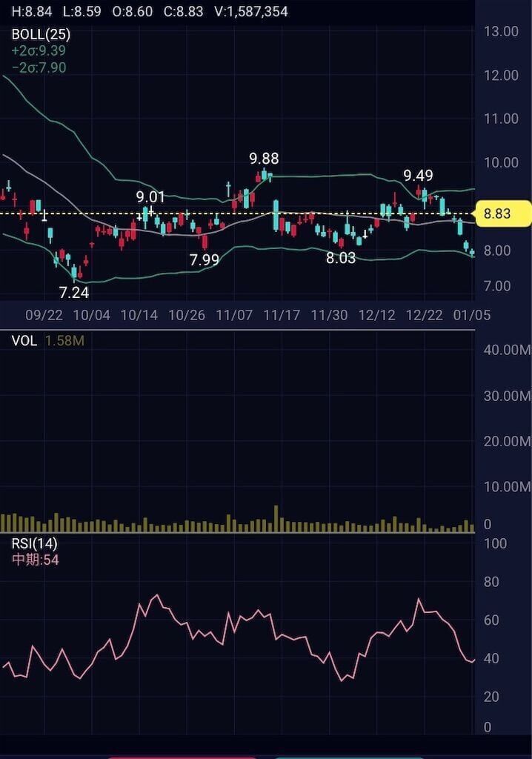
Task: Tap the 10.00 price axis label
Action: [x=501, y=162]
